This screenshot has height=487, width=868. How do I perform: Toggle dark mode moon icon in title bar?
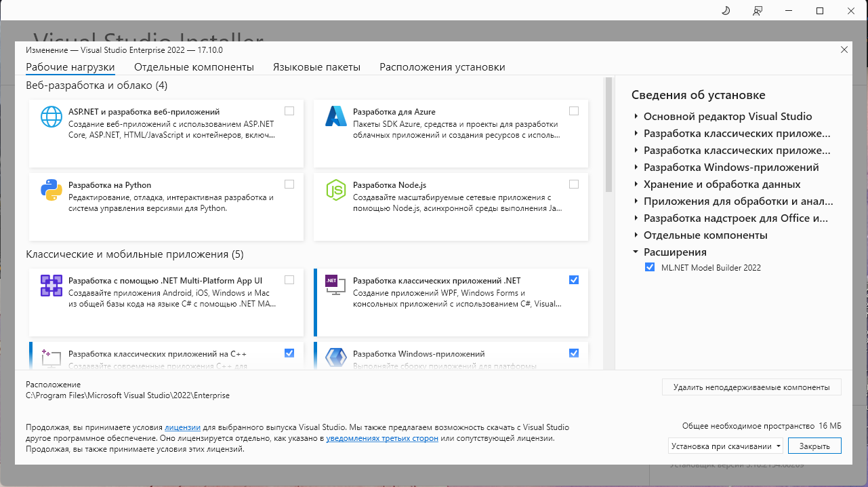coord(726,11)
